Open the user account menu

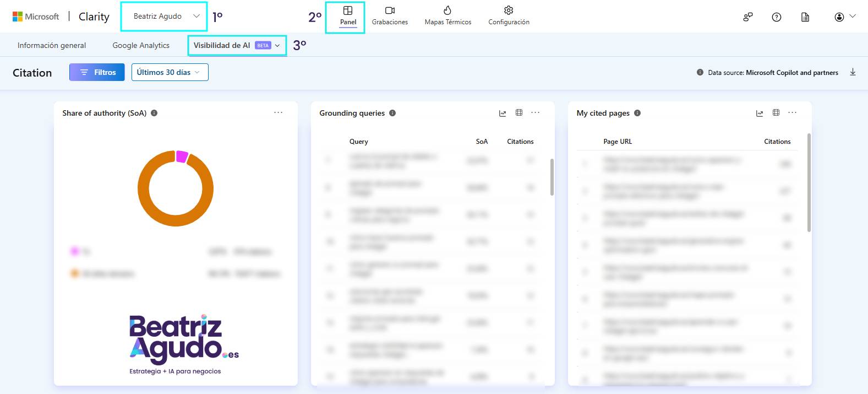tap(845, 17)
